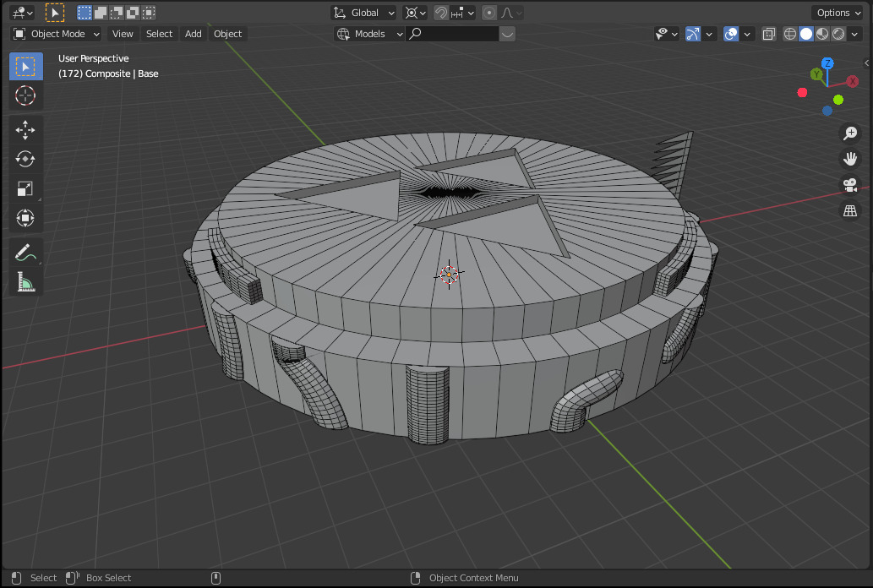Switch to solid viewport shading
The height and width of the screenshot is (588, 873).
806,34
